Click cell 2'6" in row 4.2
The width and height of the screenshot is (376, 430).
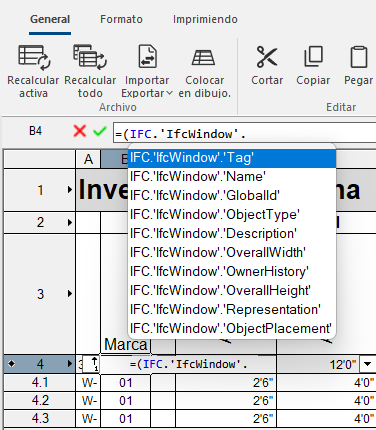coord(226,401)
